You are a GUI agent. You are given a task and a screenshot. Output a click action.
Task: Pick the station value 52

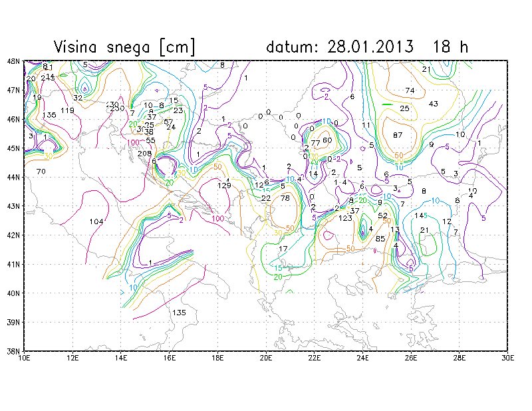point(383,215)
